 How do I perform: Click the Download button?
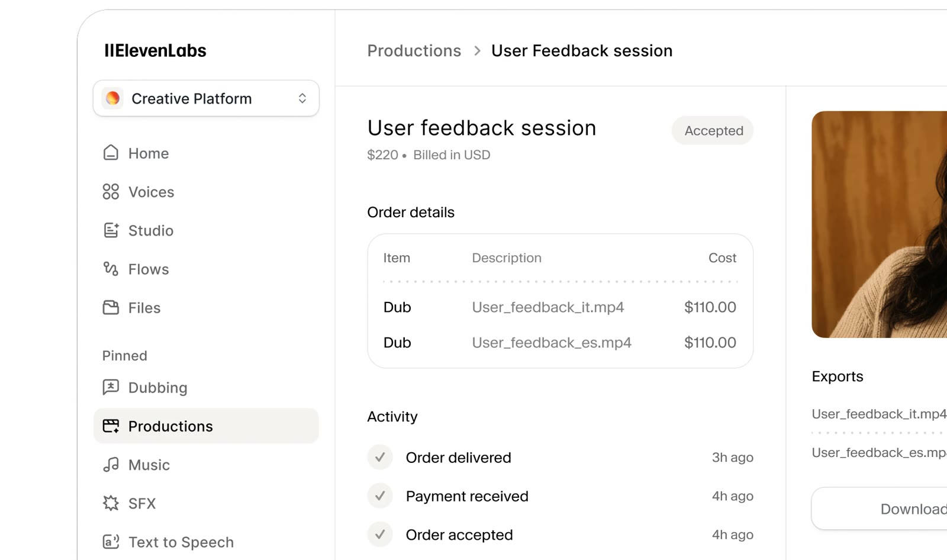tap(880, 508)
